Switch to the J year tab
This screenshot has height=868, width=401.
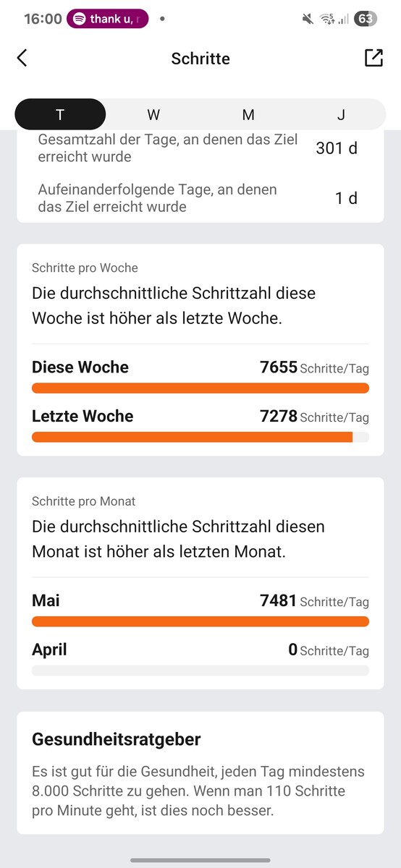coord(341,114)
